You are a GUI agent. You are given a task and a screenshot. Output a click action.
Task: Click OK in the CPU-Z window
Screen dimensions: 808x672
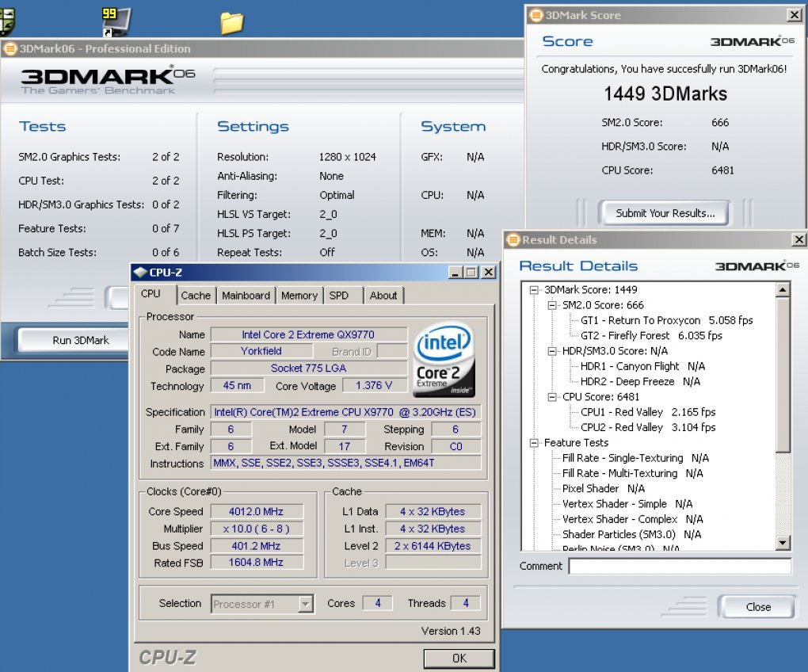point(459,658)
